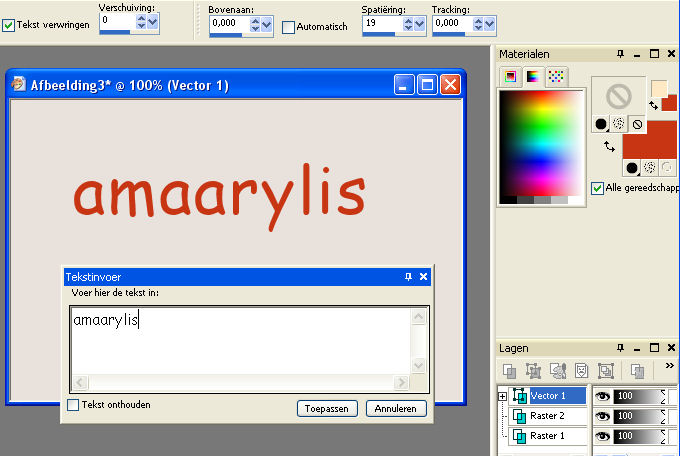Click the amaarylis text on canvas
The height and width of the screenshot is (456, 680).
coord(219,197)
